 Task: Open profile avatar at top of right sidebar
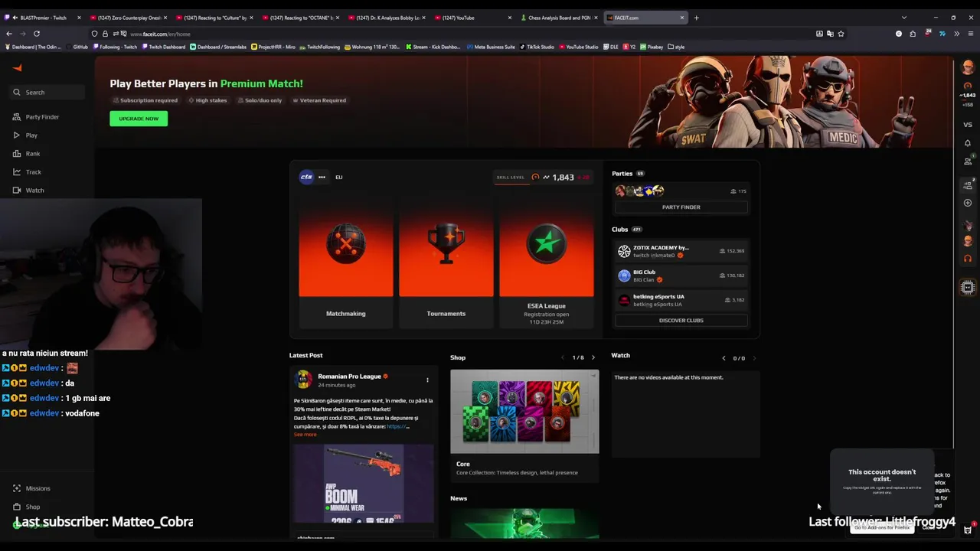point(968,67)
